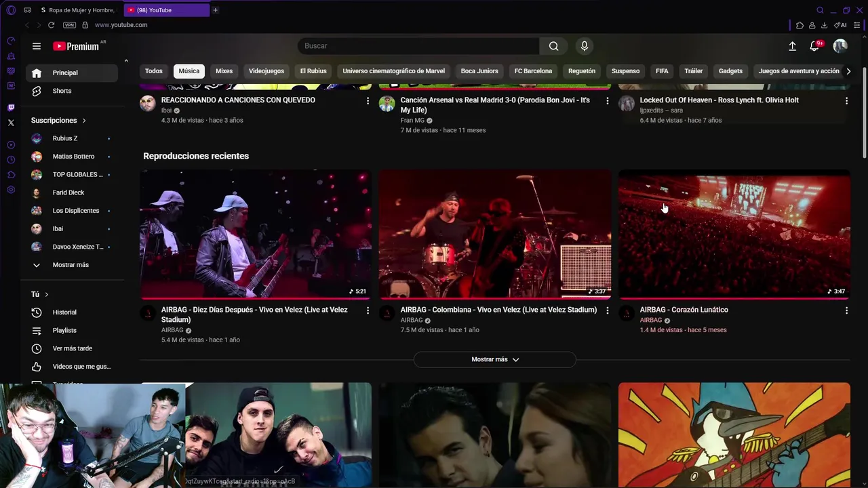868x488 pixels.
Task: Open the YouTube account avatar menu
Action: [x=840, y=46]
